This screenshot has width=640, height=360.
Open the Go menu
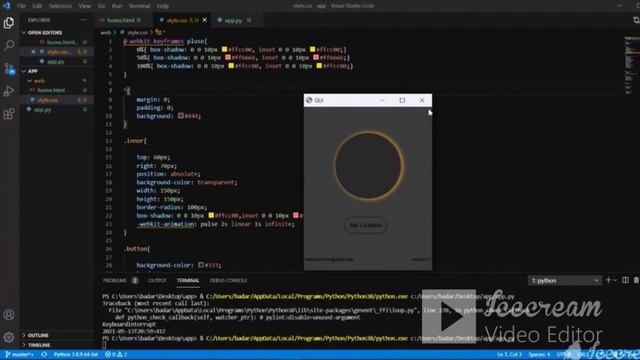(101, 6)
